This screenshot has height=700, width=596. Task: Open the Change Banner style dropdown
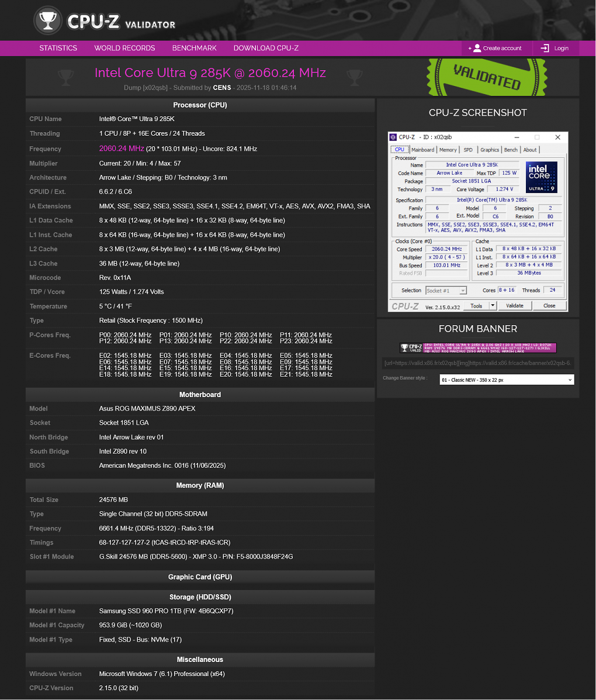pos(507,380)
